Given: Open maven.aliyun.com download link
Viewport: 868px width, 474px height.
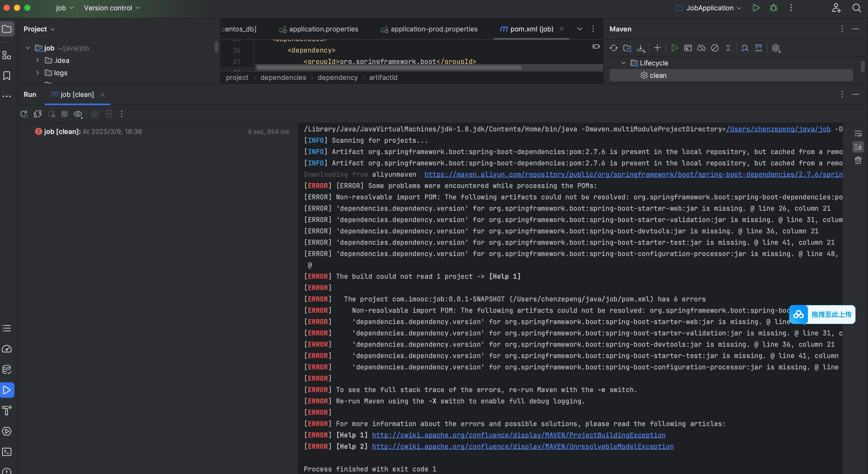Looking at the screenshot, I should coord(633,174).
